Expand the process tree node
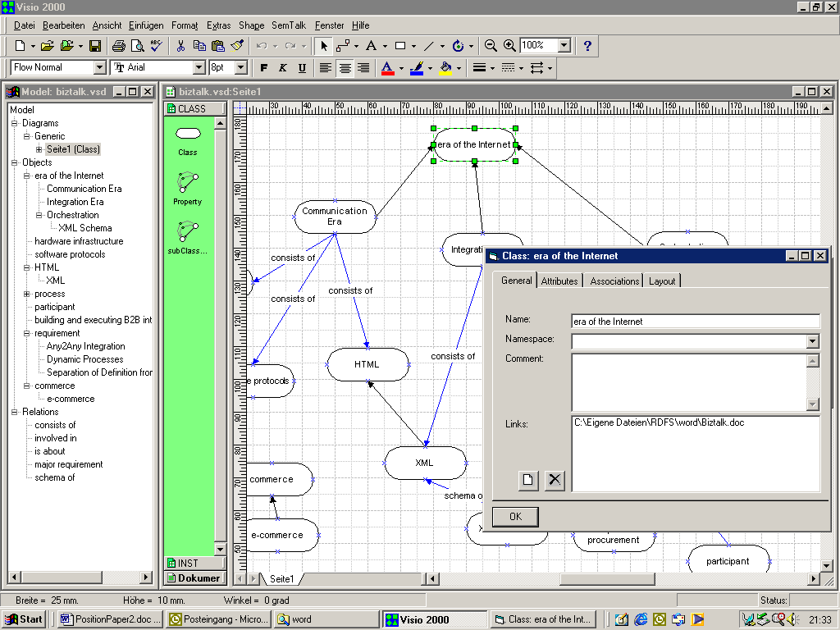This screenshot has width=840, height=630. [x=27, y=294]
